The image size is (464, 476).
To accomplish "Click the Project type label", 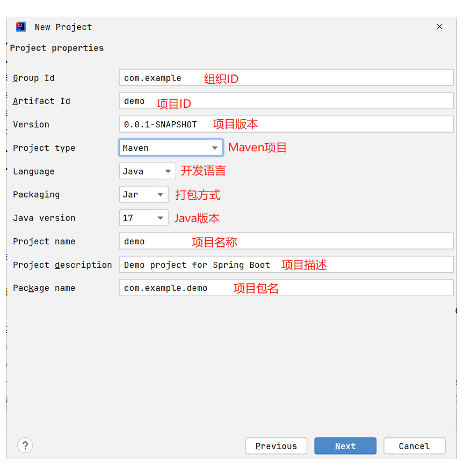I will pyautogui.click(x=44, y=148).
